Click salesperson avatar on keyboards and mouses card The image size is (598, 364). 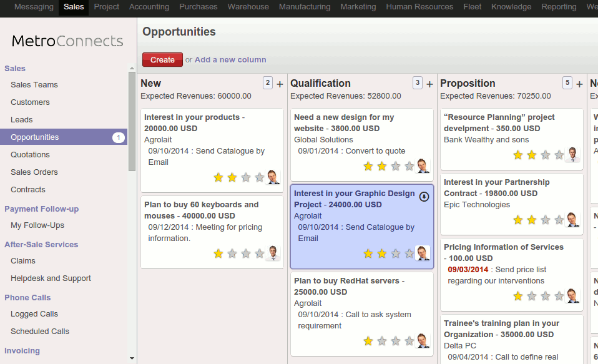coord(273,253)
